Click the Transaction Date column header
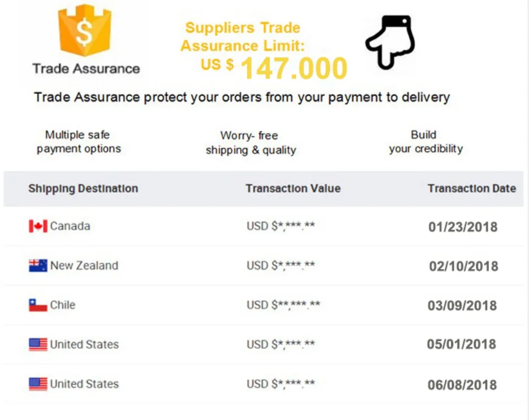Viewport: 529px width, 420px height. (471, 189)
